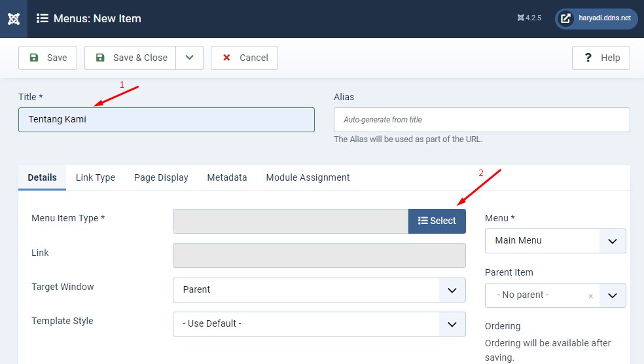Open the Help button

pyautogui.click(x=601, y=58)
